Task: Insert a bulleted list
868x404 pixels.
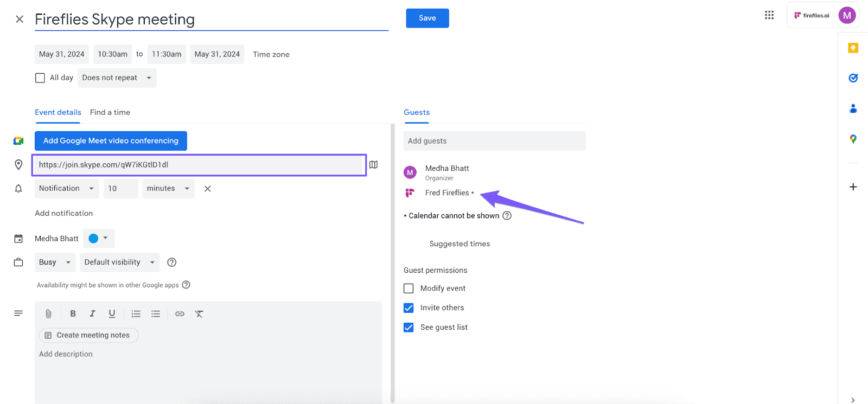Action: tap(156, 314)
